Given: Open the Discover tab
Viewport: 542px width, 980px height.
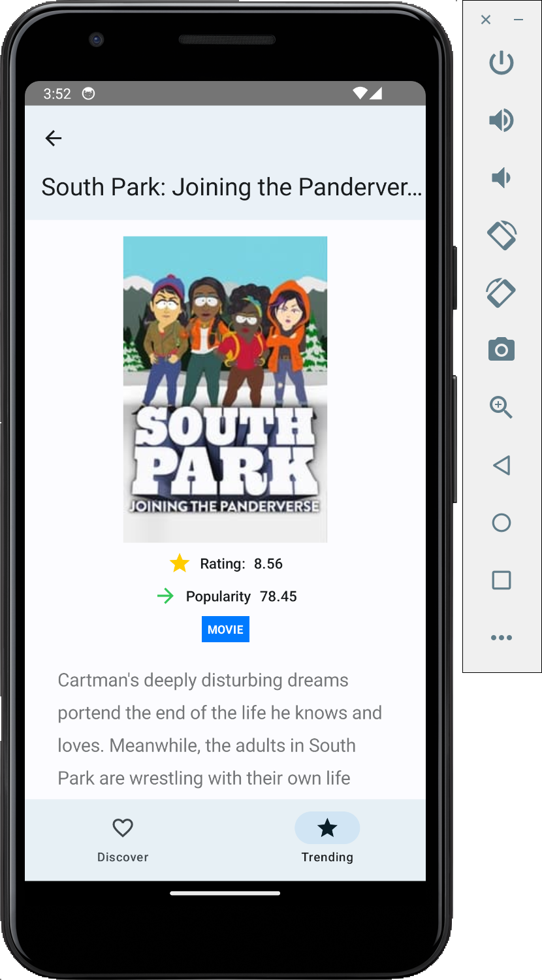Looking at the screenshot, I should pyautogui.click(x=123, y=840).
